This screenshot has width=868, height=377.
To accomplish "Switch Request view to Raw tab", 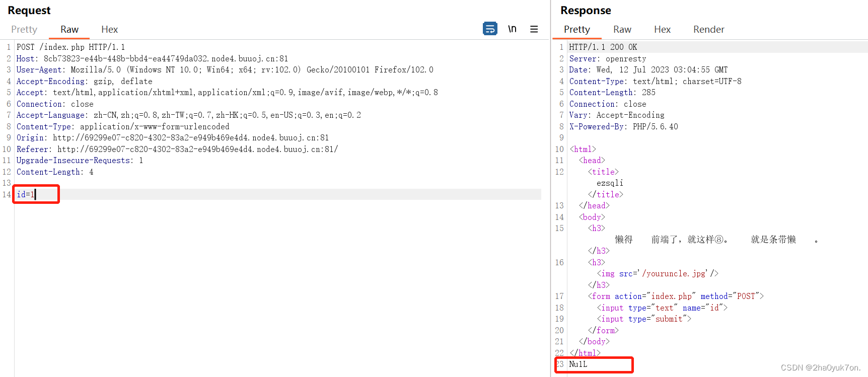I will (x=69, y=29).
